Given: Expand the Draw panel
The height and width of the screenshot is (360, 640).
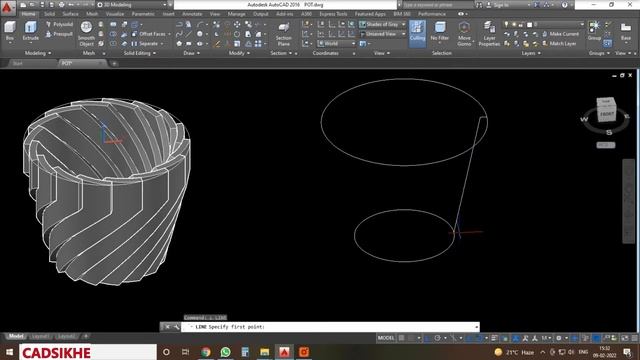Looking at the screenshot, I should click(x=191, y=53).
